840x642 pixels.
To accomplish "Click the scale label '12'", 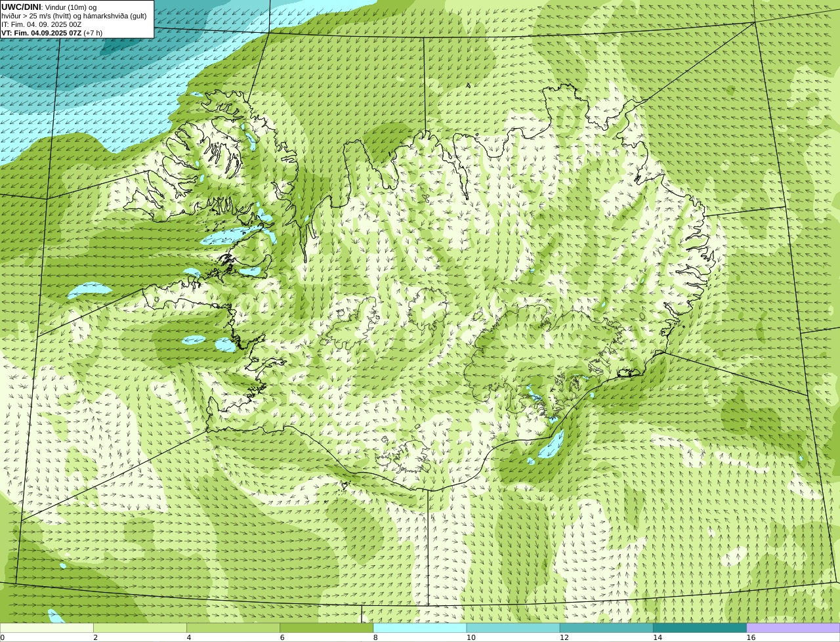I will 564,637.
